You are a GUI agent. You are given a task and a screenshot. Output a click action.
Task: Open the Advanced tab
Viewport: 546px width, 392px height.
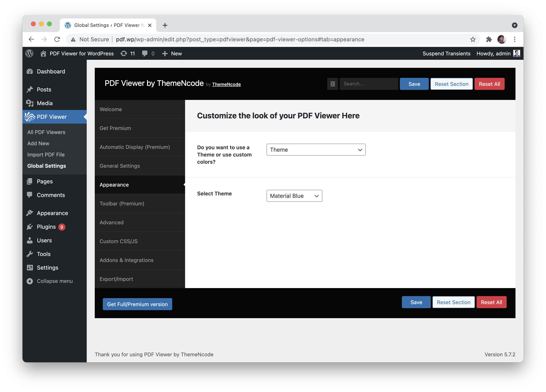[140, 222]
